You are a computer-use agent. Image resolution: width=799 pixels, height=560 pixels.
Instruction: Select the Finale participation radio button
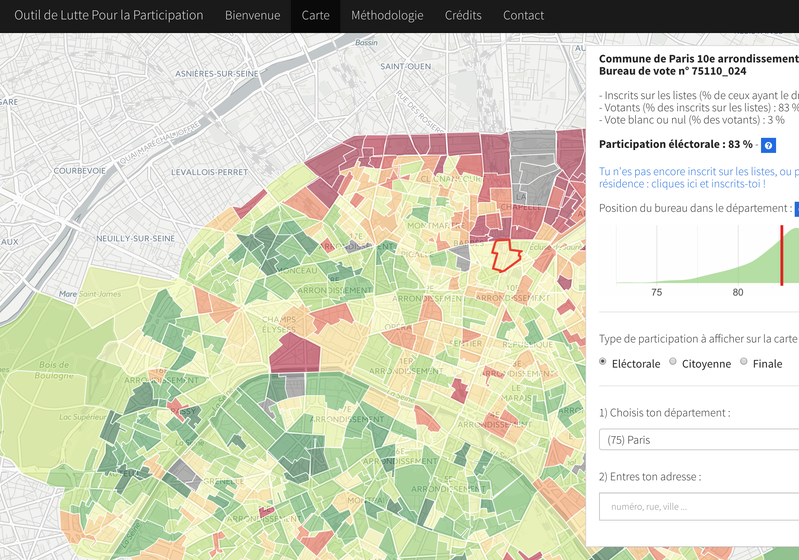[x=744, y=362]
